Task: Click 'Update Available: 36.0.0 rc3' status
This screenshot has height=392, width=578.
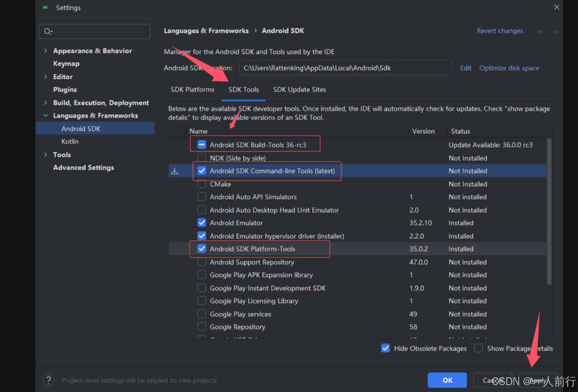Action: 490,145
